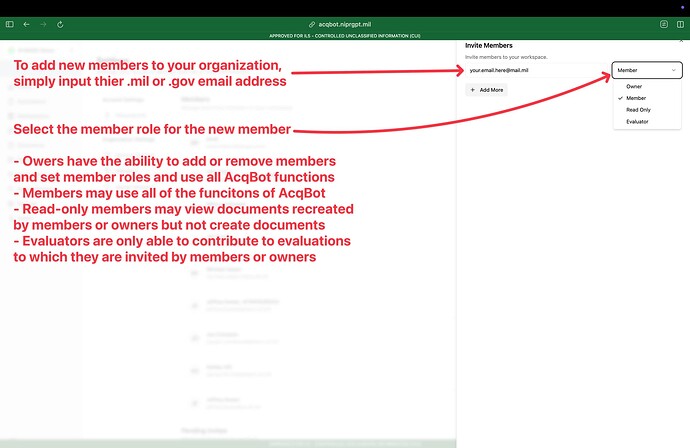Go forward with the browser forward arrow
Viewport: 690px width, 448px height.
[x=43, y=24]
